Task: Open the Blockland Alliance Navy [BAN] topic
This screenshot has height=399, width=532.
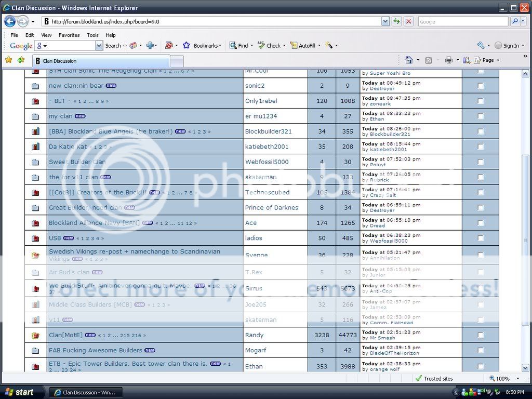Action: pos(94,223)
